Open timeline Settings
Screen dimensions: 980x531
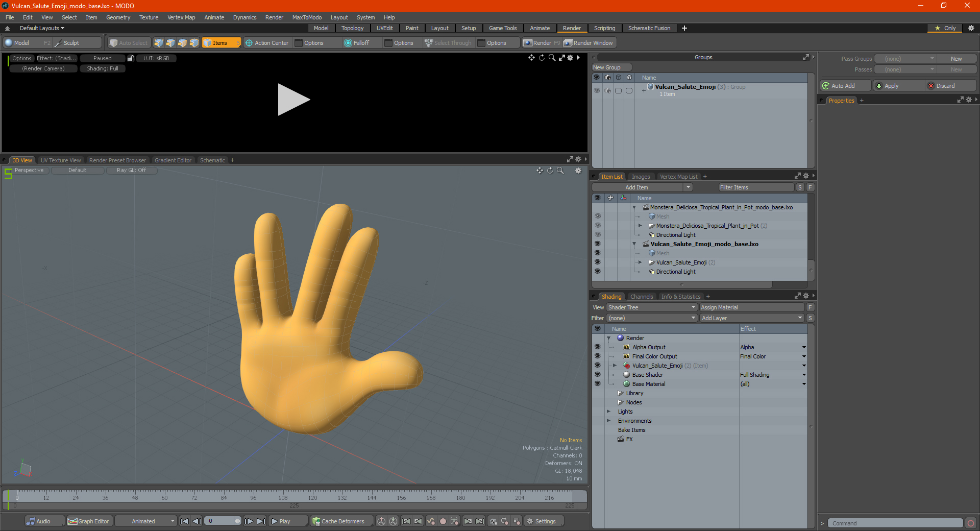tap(543, 521)
